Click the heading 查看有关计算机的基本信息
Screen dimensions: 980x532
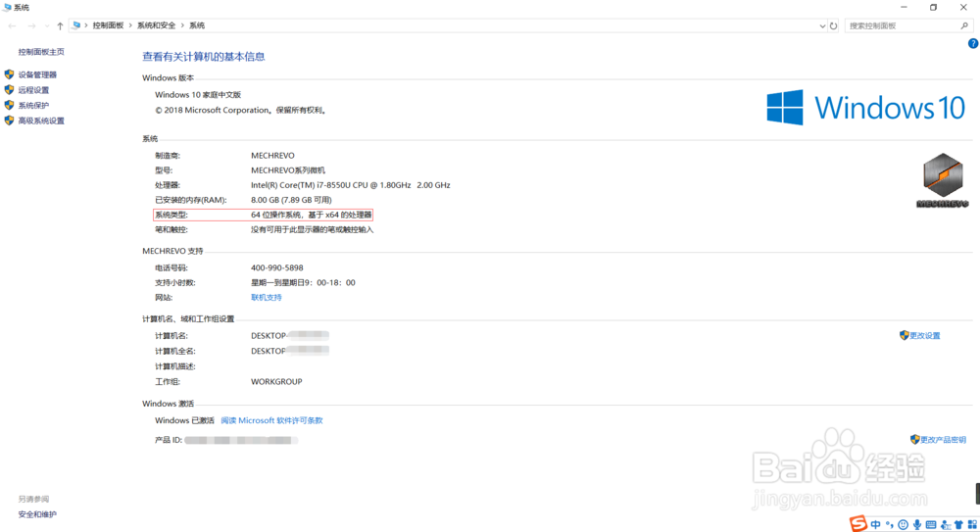coord(204,57)
